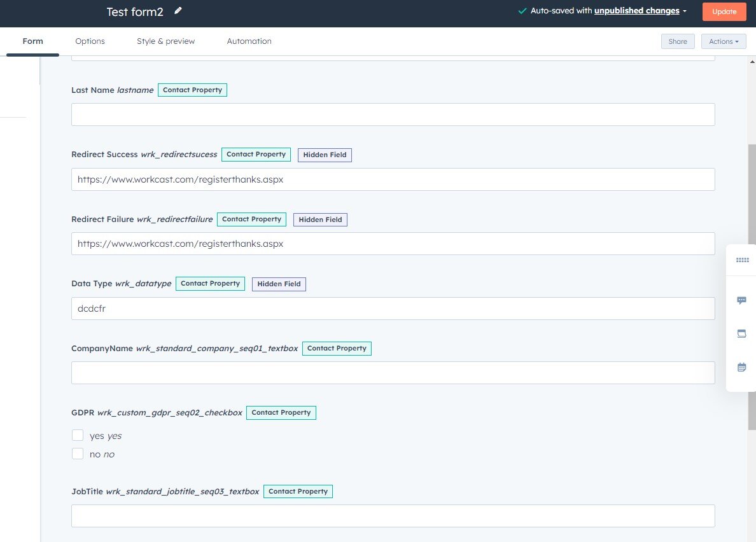This screenshot has width=756, height=542.
Task: Check the GDPR 'no' checkbox
Action: click(78, 454)
